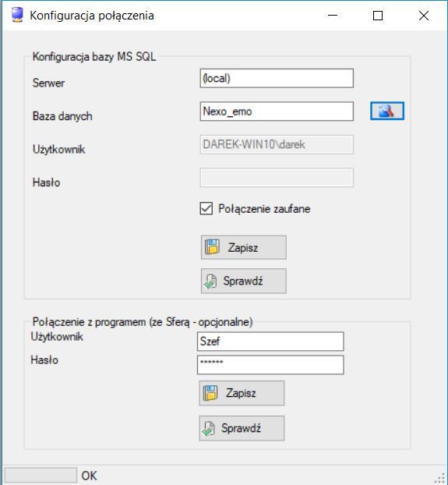Click the Baza danych field with Nexo_emo
The height and width of the screenshot is (485, 448).
coord(277,112)
